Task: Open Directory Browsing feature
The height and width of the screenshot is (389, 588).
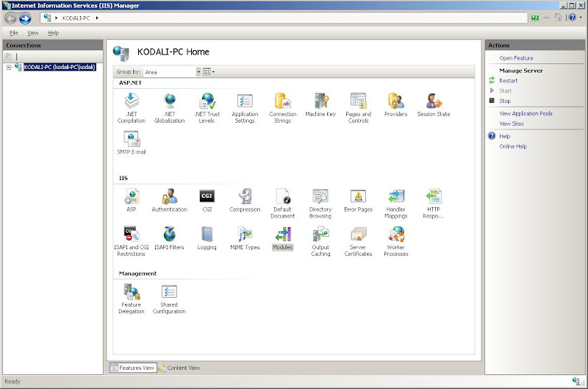Action: (x=320, y=203)
